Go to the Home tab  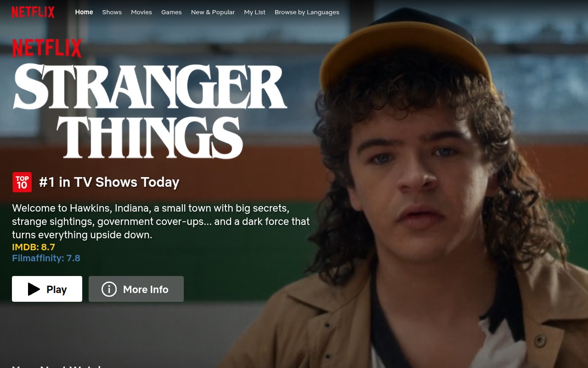84,12
